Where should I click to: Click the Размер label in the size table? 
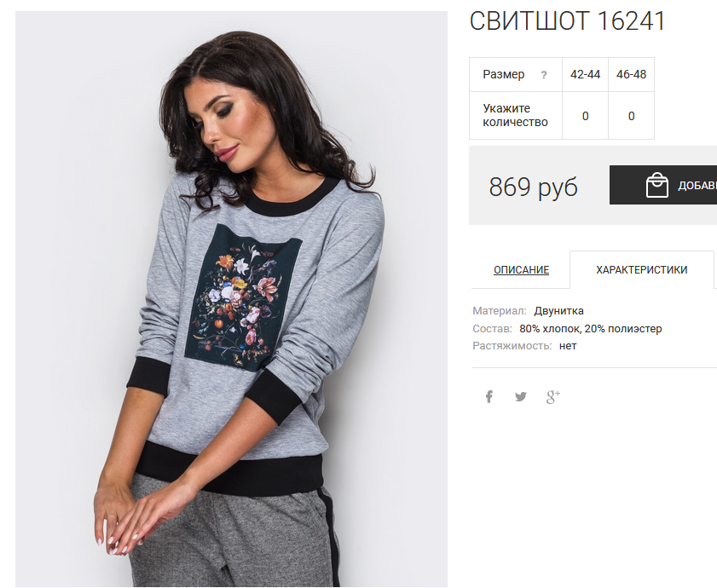coord(504,74)
